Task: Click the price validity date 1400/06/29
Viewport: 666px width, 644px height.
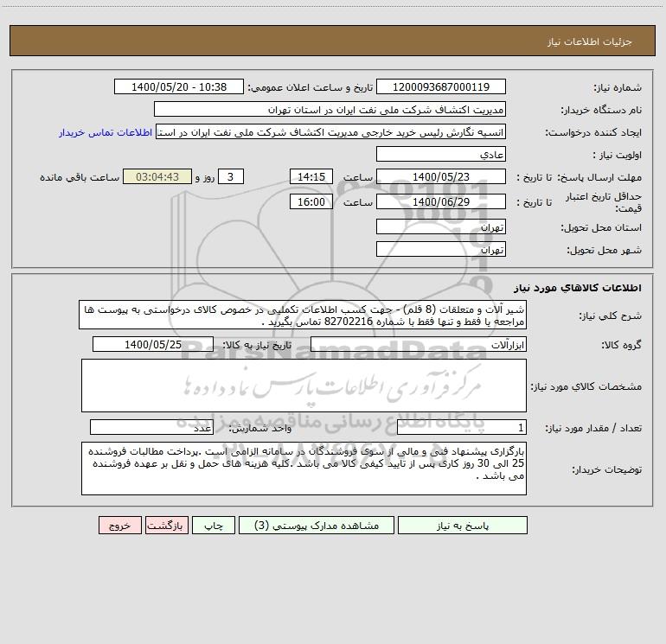Action: 441,201
